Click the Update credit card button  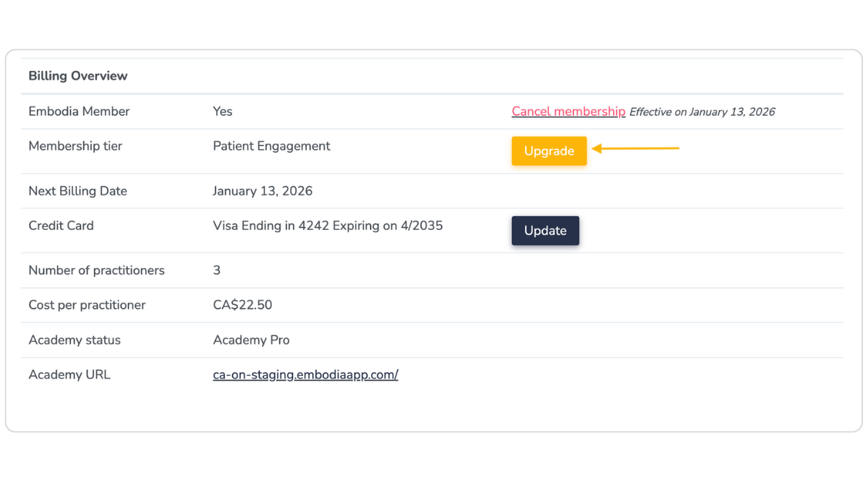tap(545, 231)
